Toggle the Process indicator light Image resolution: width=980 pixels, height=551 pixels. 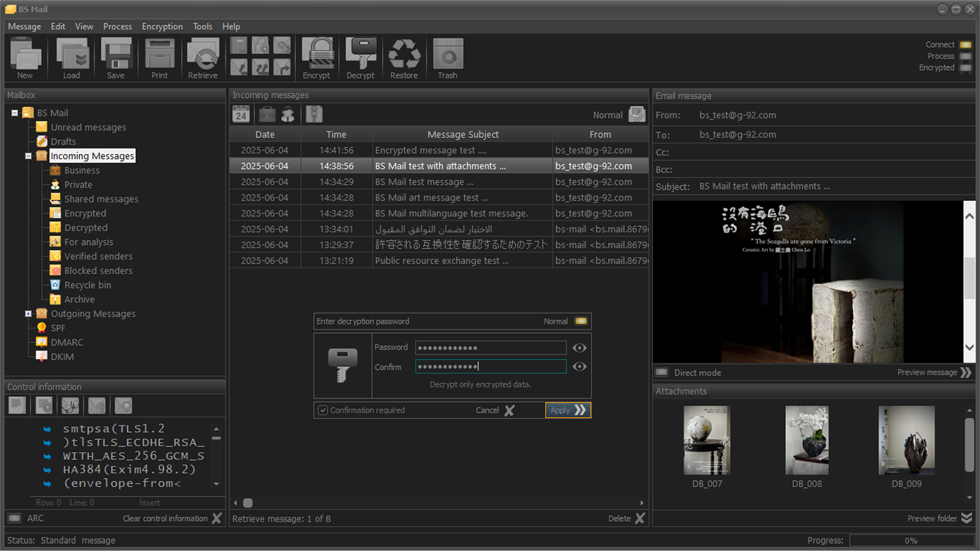(965, 56)
